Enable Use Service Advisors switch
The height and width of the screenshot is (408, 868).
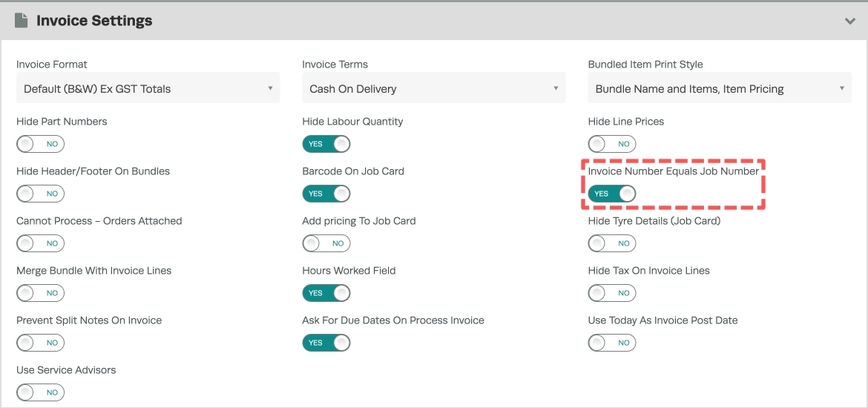(40, 392)
